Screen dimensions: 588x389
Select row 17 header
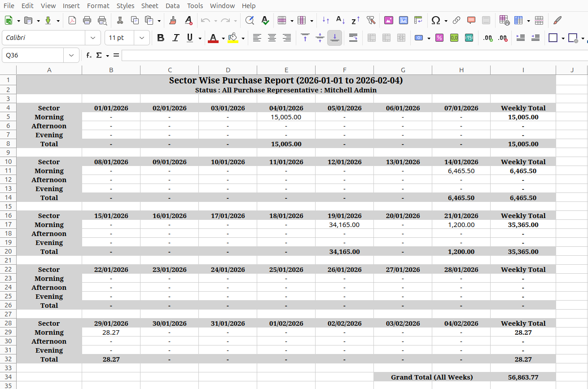coord(8,224)
